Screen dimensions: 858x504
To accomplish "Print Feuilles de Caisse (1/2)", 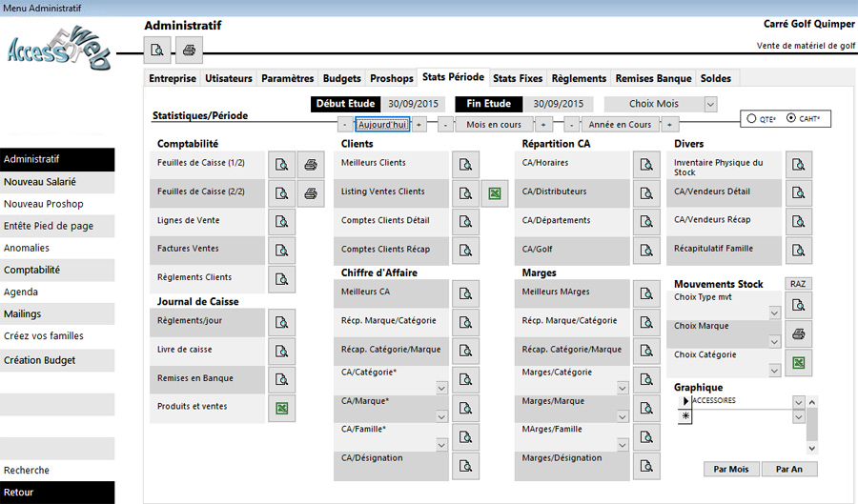I will [x=311, y=165].
